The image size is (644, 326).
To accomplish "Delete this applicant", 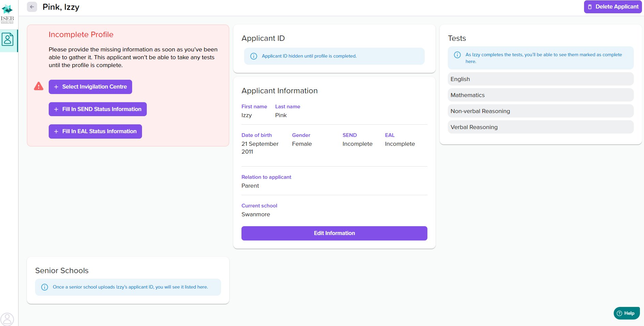I will coord(613,7).
